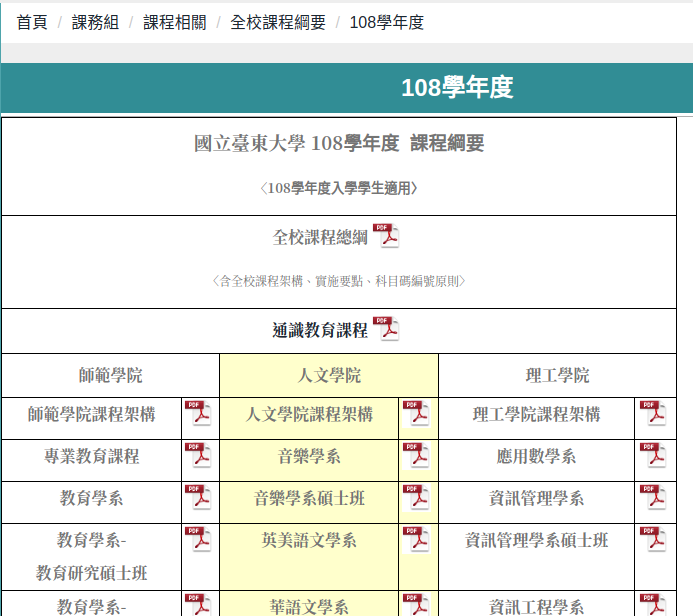Click 音樂學系碩士班 cell text
Screen dimensions: 693x616
click(309, 498)
